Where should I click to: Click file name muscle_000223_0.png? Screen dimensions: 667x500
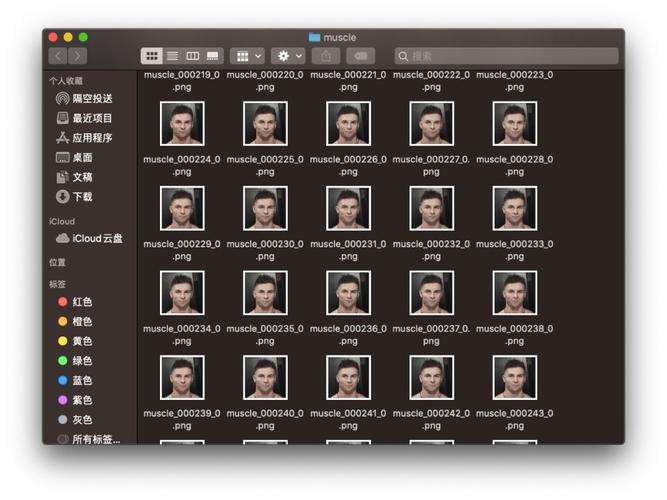pos(515,81)
